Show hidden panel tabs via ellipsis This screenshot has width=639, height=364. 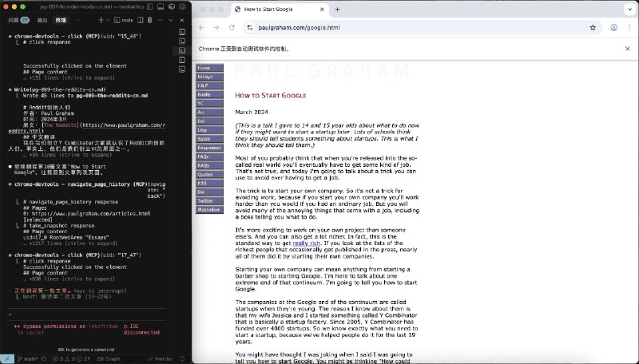pos(77,20)
